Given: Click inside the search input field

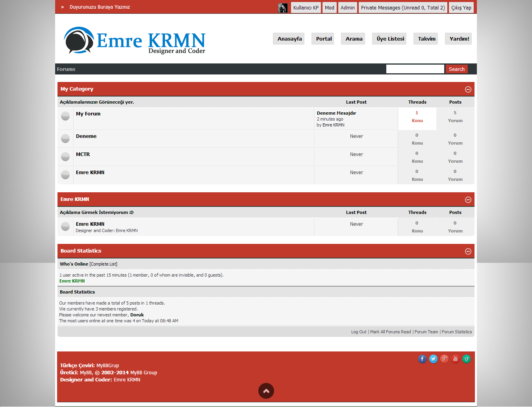Looking at the screenshot, I should click(415, 69).
